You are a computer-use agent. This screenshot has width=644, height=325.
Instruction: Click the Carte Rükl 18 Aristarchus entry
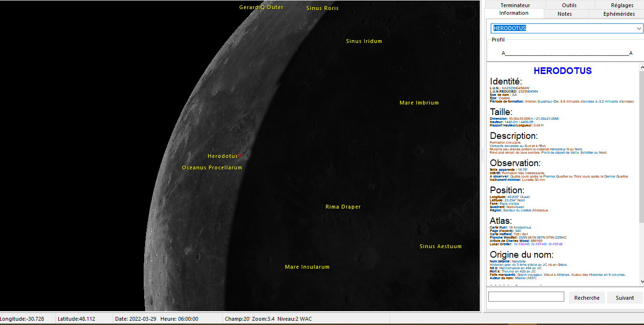pos(510,227)
